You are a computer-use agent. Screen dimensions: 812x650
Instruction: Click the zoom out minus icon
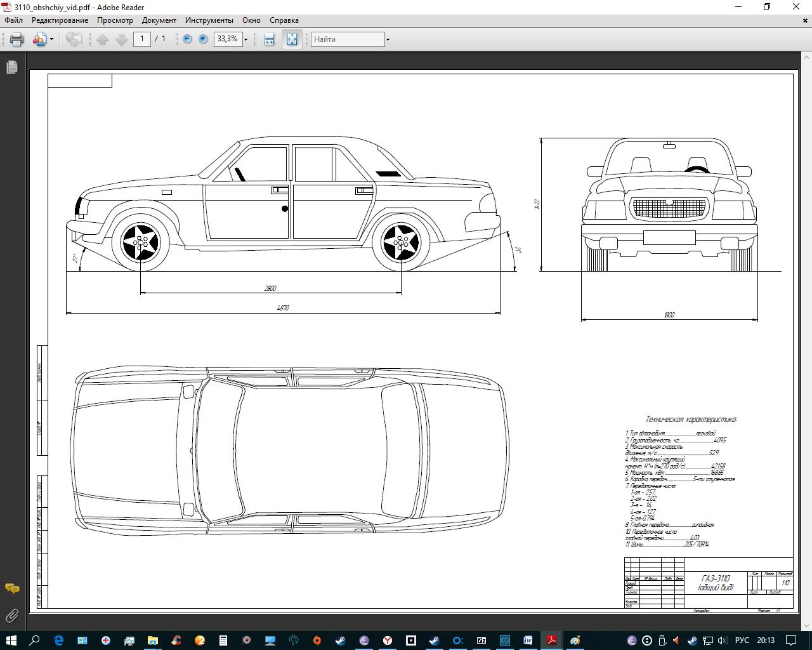(187, 39)
